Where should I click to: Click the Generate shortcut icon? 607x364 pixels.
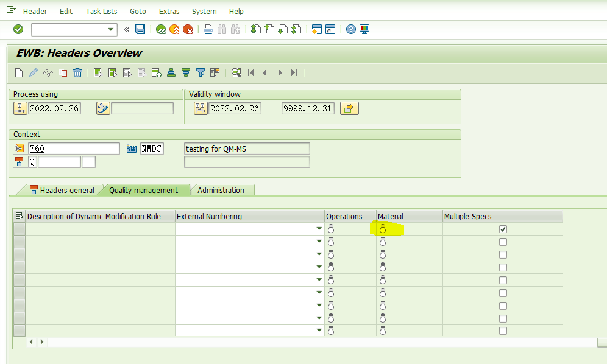click(330, 29)
